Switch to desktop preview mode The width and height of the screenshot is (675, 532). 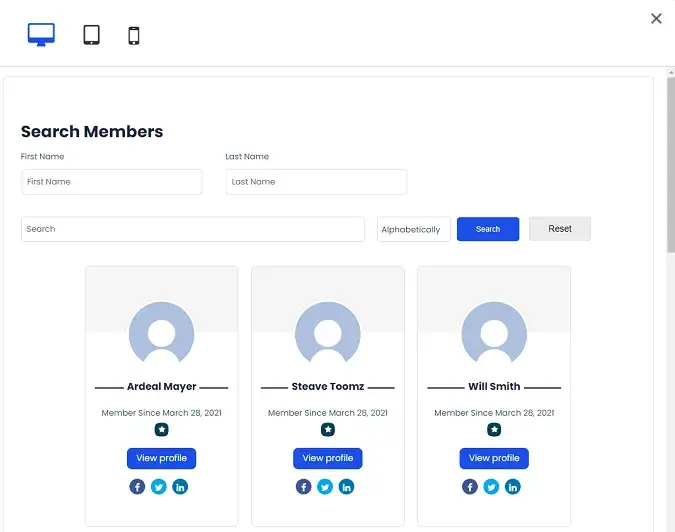pyautogui.click(x=41, y=35)
